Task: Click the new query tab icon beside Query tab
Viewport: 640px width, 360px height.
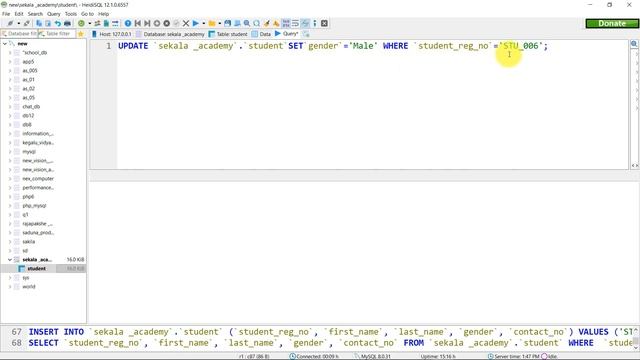Action: (306, 34)
